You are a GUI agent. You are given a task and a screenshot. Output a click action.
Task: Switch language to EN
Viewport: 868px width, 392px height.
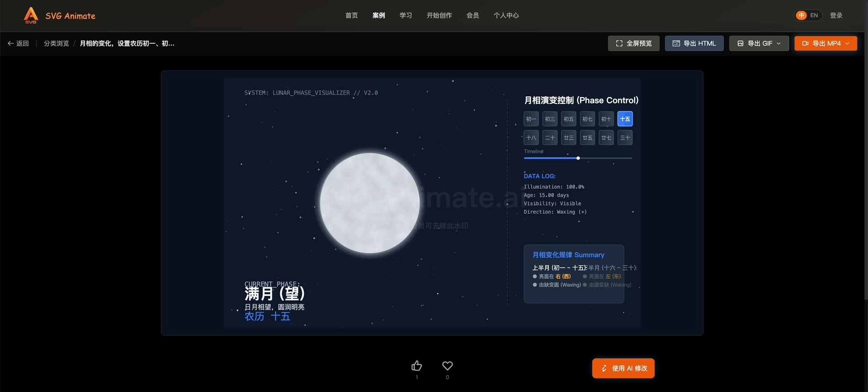pos(814,15)
